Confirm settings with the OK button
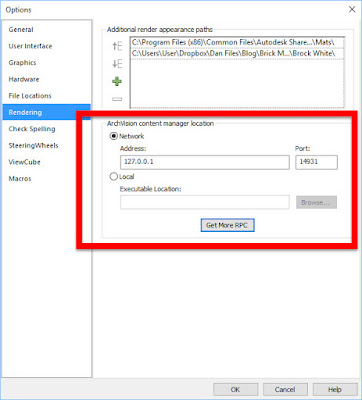362x400 pixels. pyautogui.click(x=235, y=389)
